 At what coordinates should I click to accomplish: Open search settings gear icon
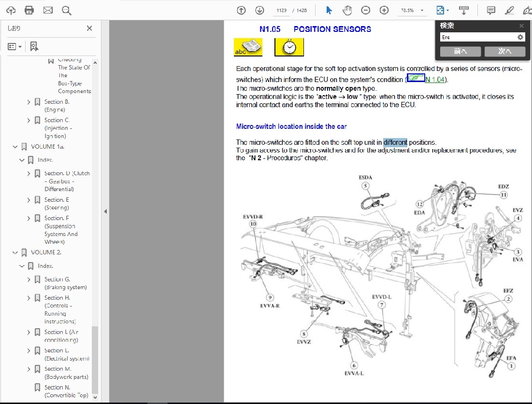tap(520, 37)
